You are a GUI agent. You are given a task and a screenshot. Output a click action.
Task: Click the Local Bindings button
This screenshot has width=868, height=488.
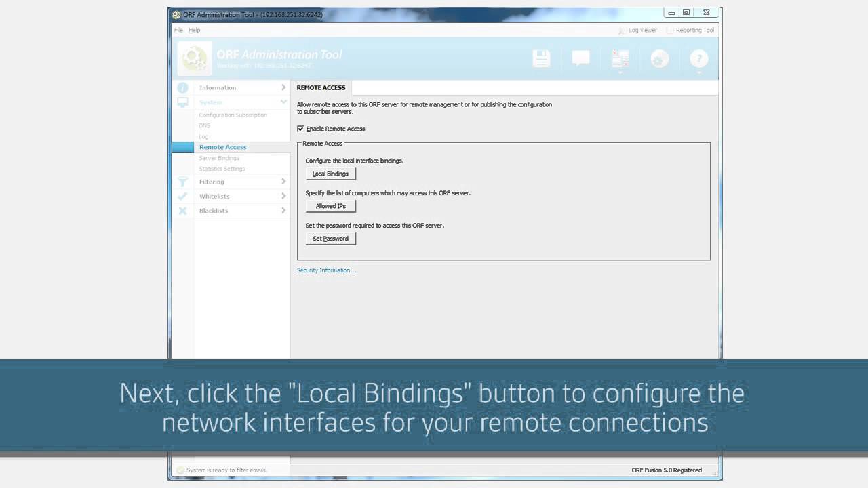(x=330, y=174)
